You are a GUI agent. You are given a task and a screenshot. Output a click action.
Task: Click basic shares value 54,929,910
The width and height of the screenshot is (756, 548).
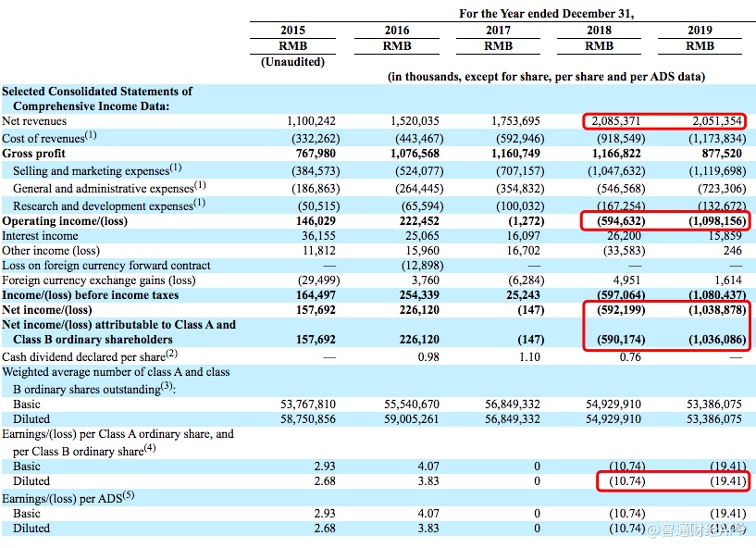click(613, 405)
